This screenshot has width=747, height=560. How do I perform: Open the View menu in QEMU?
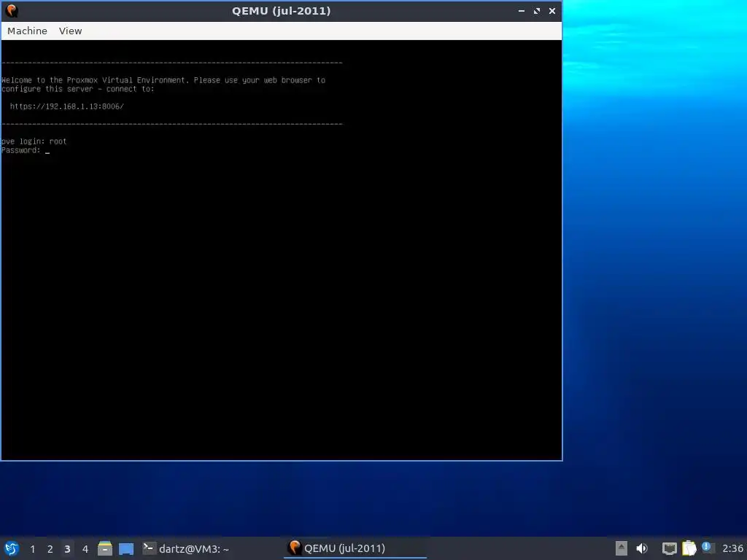coord(71,31)
